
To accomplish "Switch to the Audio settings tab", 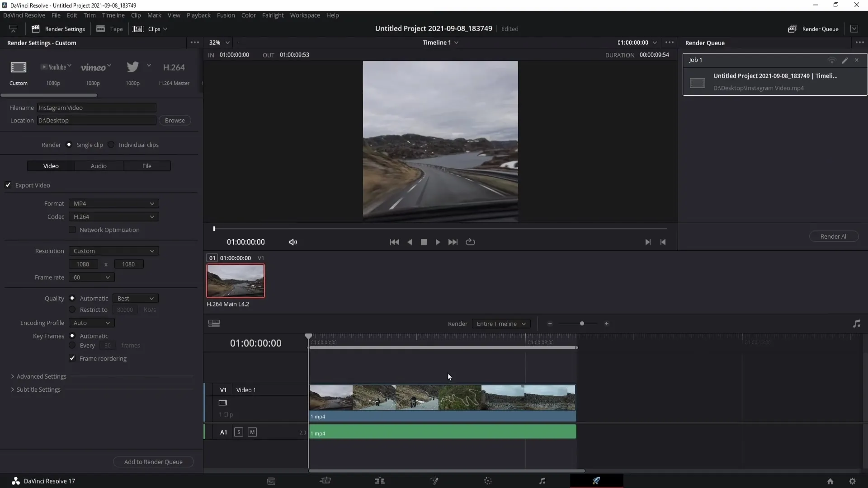I will point(99,166).
